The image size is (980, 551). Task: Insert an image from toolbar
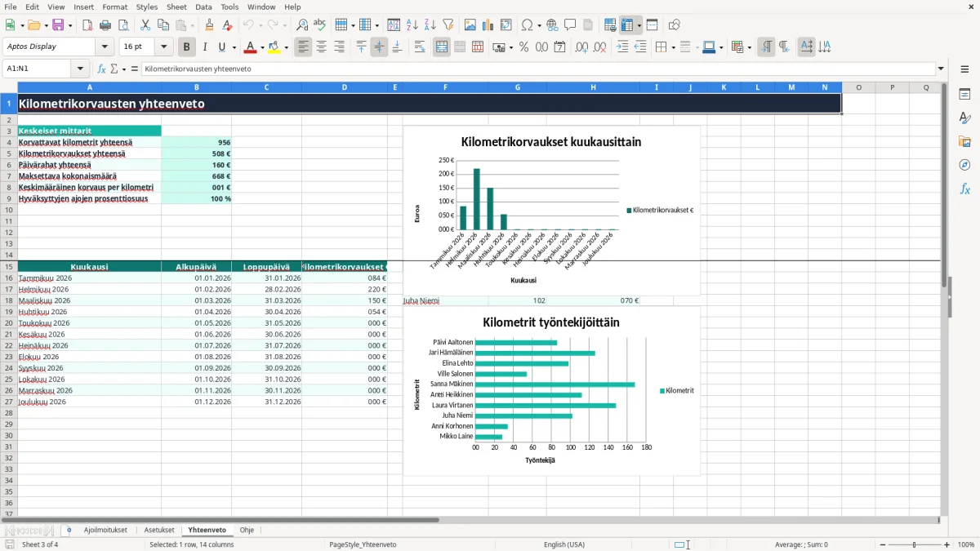point(470,25)
